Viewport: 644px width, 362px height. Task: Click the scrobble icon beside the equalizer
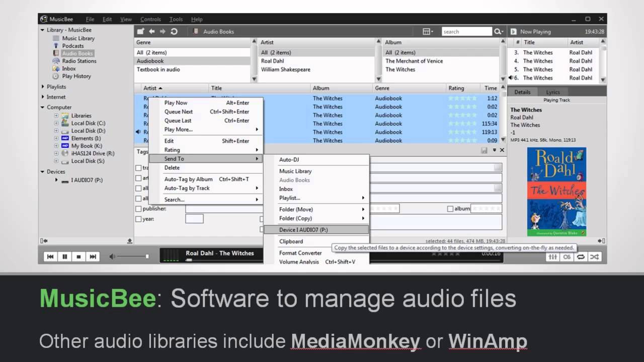(x=567, y=257)
